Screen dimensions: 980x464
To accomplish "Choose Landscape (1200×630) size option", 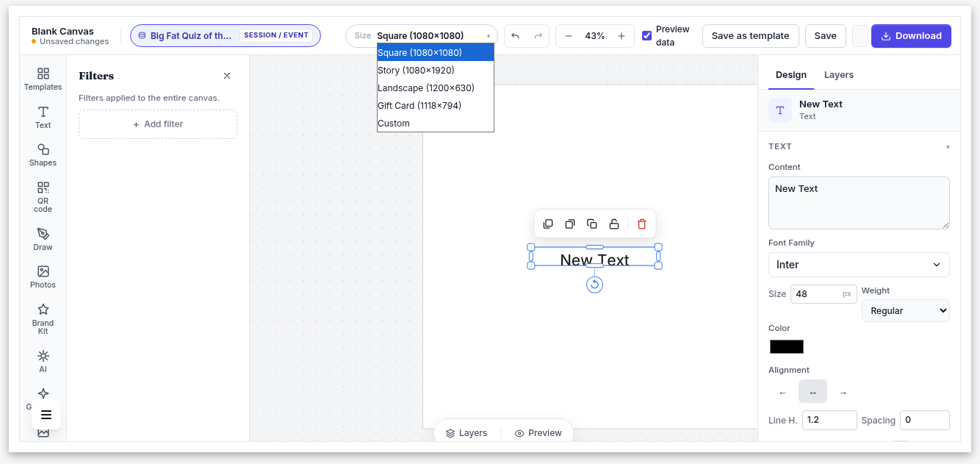I will pyautogui.click(x=435, y=88).
